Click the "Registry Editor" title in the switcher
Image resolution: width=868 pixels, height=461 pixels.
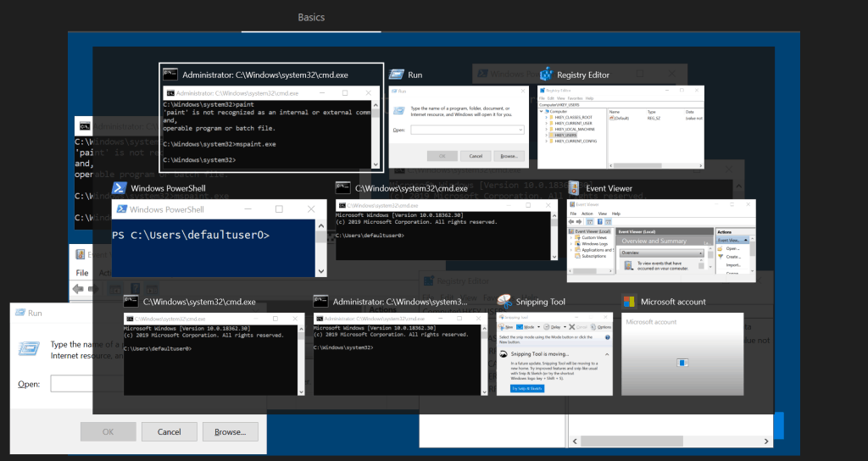tap(583, 75)
